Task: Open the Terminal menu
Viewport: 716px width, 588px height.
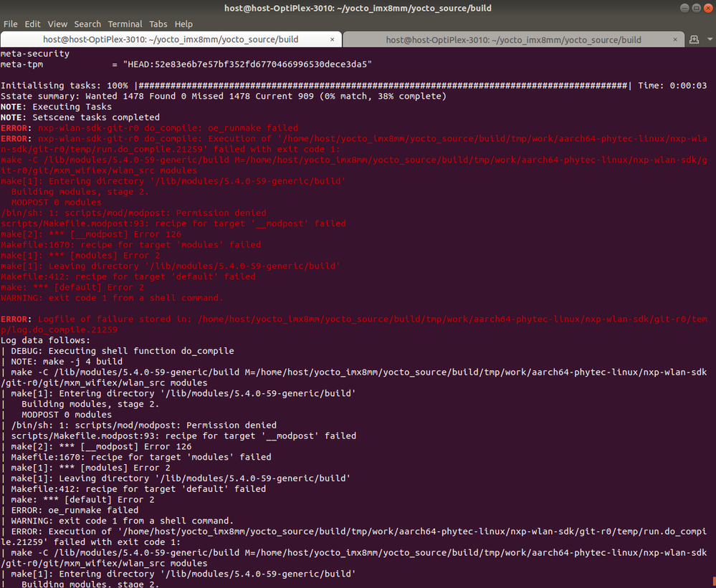Action: pos(125,24)
